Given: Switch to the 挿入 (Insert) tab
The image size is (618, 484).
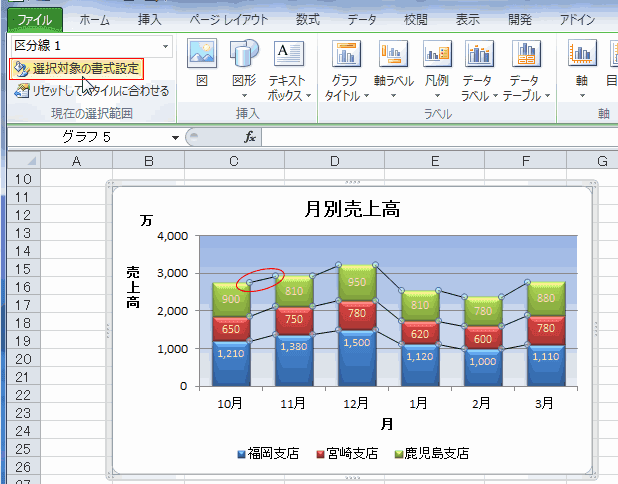Looking at the screenshot, I should [149, 19].
